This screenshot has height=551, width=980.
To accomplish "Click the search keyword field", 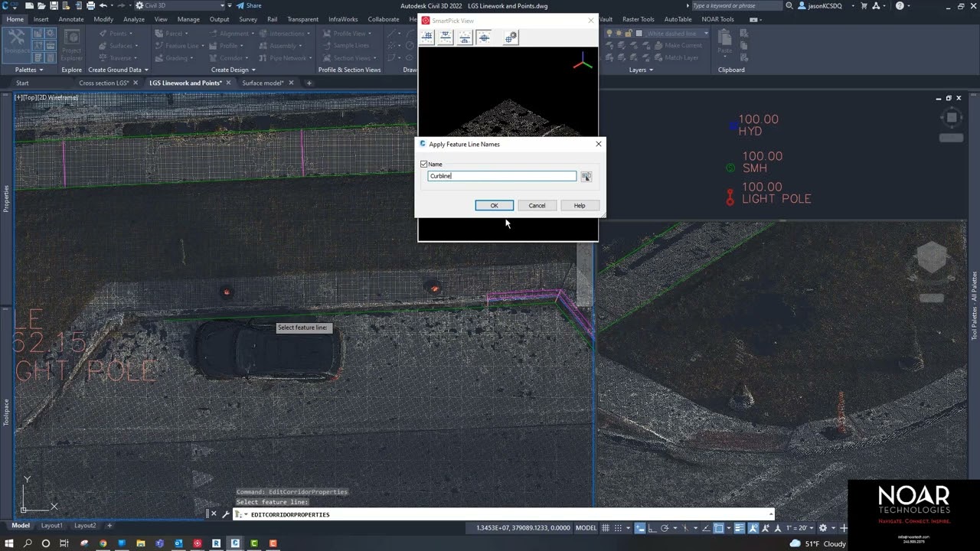I will point(736,5).
